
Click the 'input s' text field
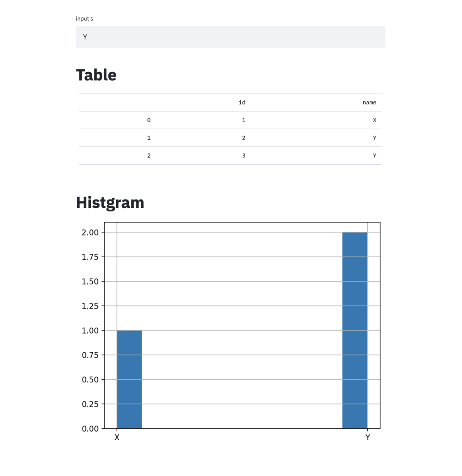click(230, 37)
